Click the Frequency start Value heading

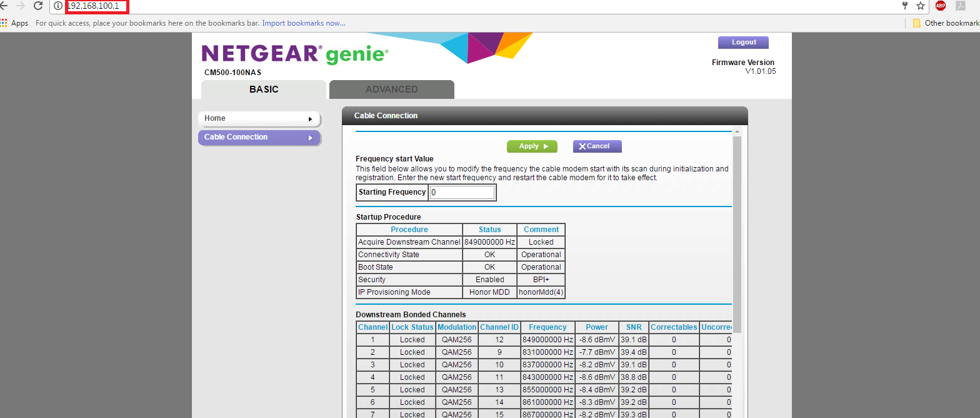[394, 159]
